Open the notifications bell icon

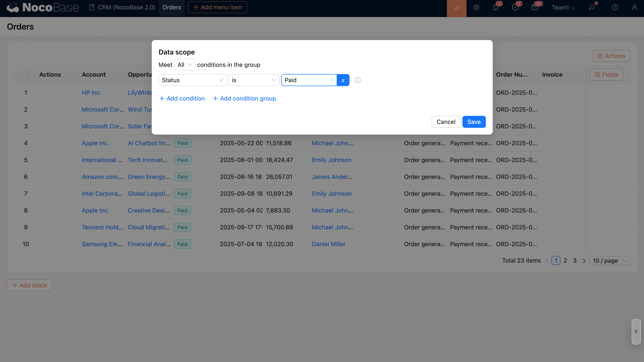coord(496,8)
